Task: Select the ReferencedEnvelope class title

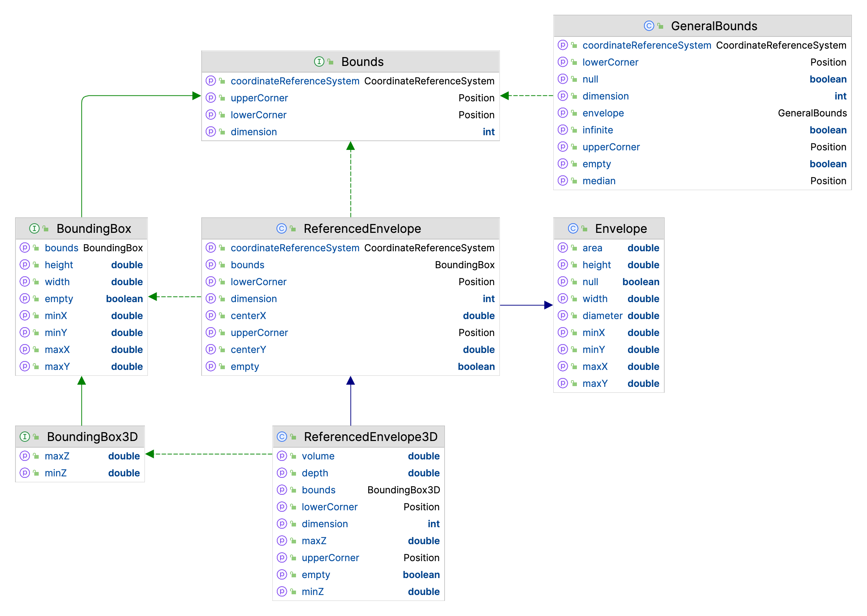Action: 362,228
